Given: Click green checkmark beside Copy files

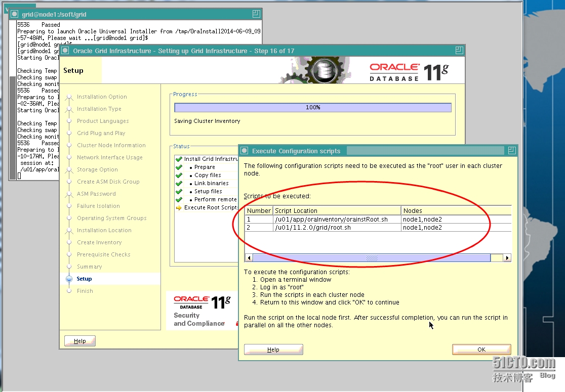Looking at the screenshot, I should 179,175.
